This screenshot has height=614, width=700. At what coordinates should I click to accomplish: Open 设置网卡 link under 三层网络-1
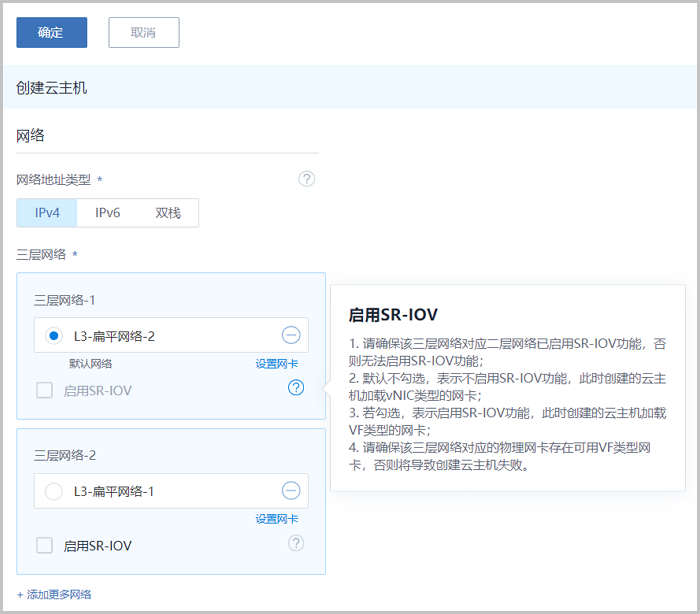[x=276, y=364]
